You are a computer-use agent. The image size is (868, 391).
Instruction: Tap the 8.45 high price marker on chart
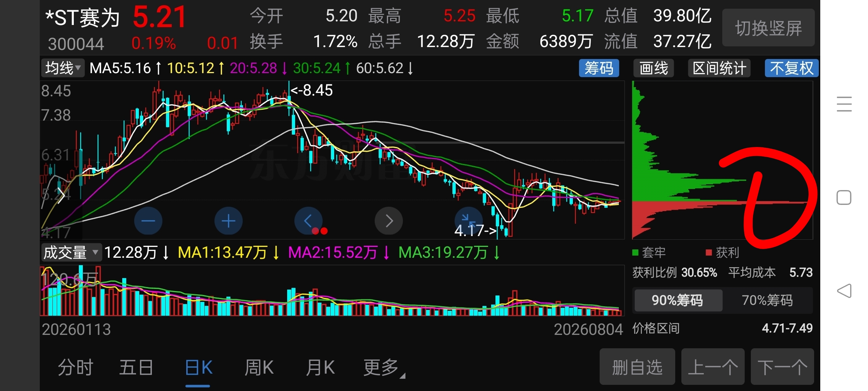311,90
